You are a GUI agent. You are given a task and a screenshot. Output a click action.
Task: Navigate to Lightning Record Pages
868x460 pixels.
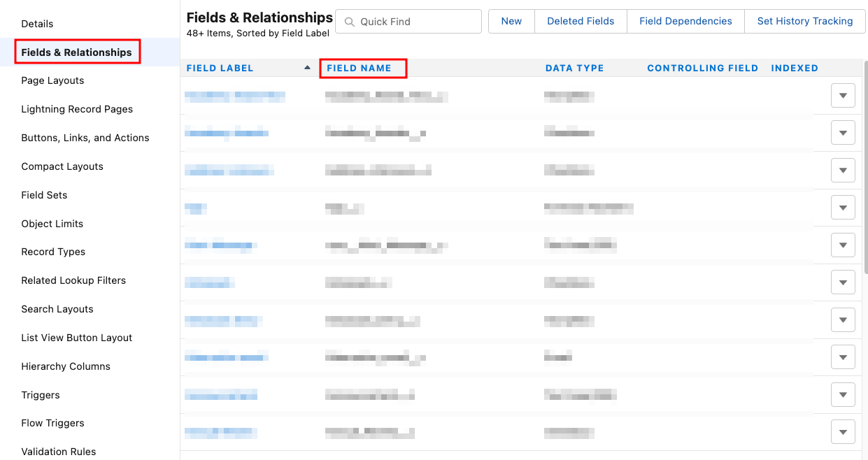tap(77, 109)
